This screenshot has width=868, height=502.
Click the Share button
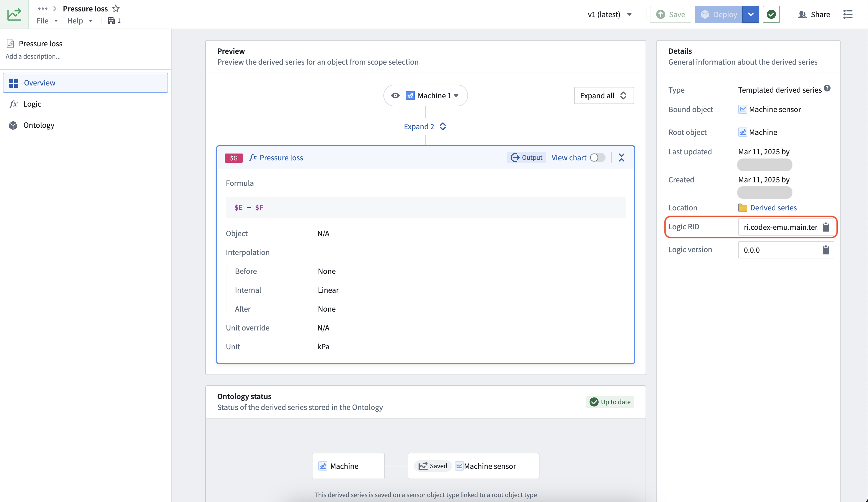pos(814,14)
